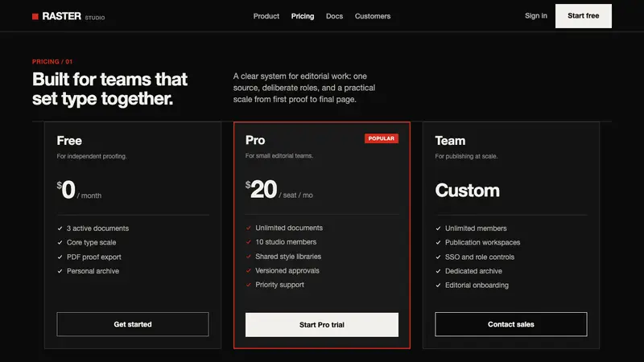
Task: Click the checkmark beside Core type scale
Action: tap(60, 243)
